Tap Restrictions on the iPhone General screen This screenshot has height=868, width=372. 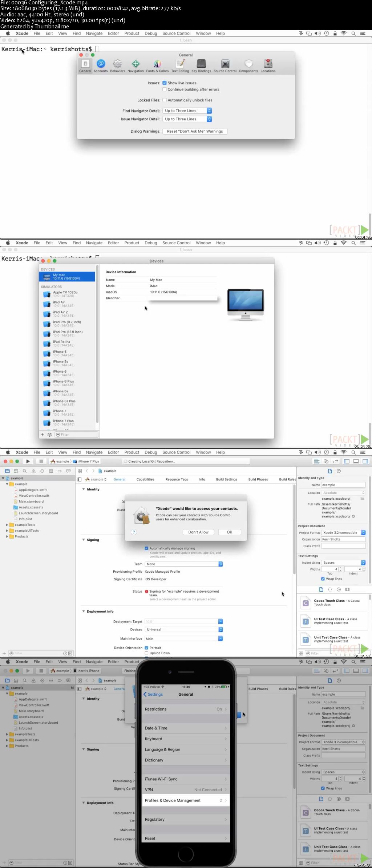(186, 709)
